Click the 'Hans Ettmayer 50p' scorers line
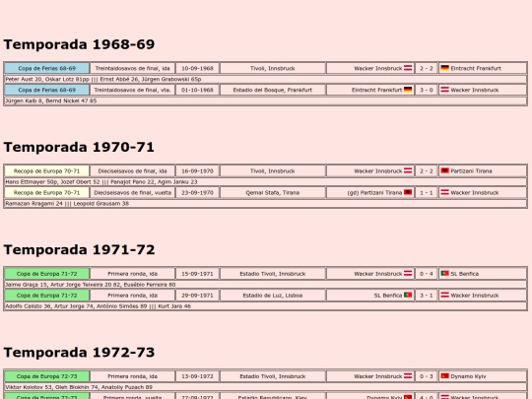 click(x=265, y=182)
